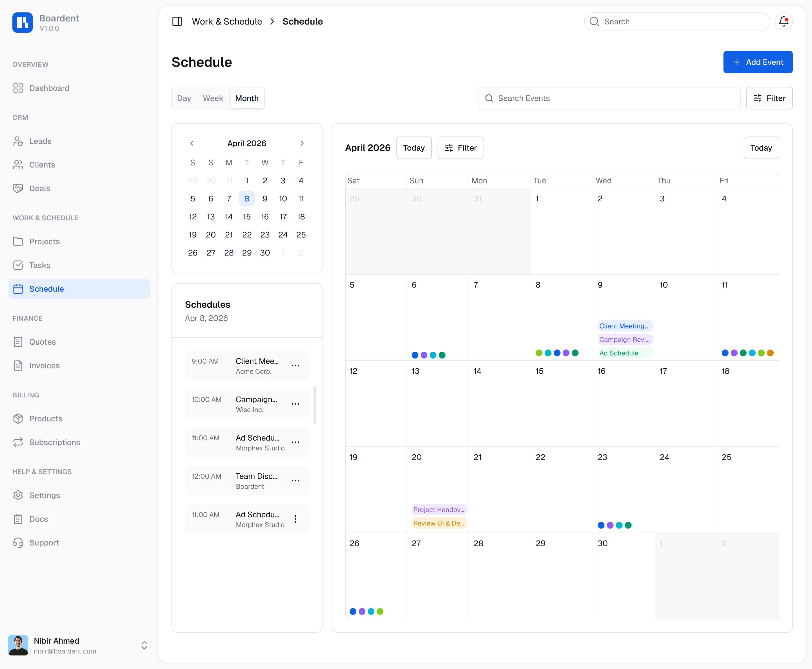Image resolution: width=812 pixels, height=669 pixels.
Task: Select April 16 cell in month grid
Action: tap(624, 404)
